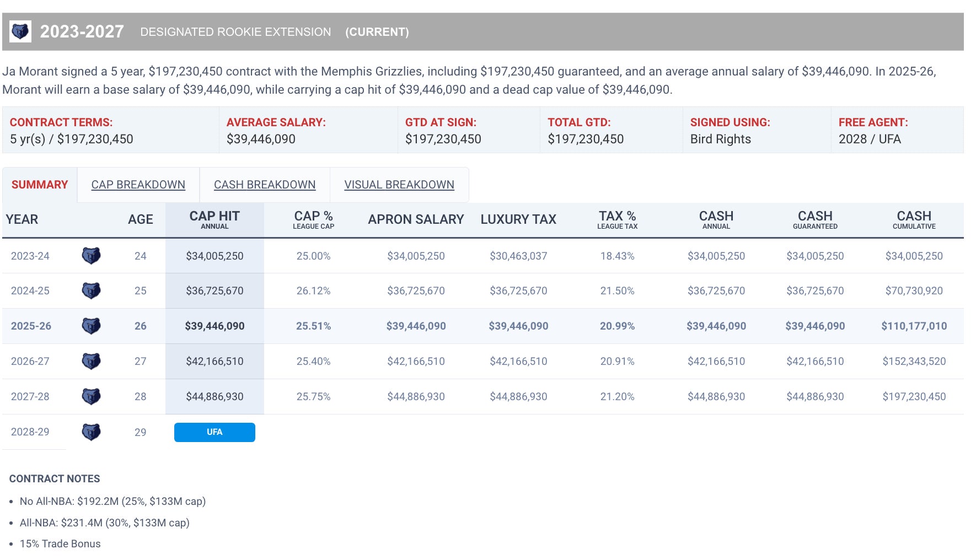
Task: Click the Apron Salary column header
Action: coord(416,219)
